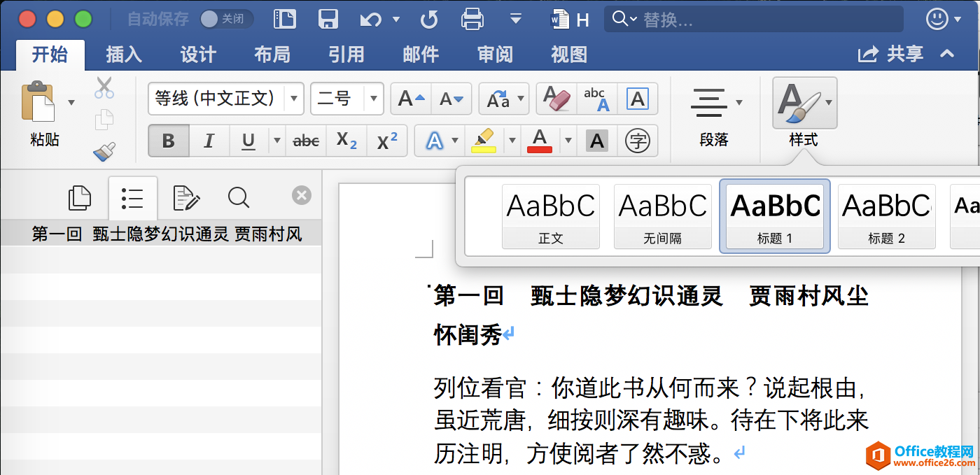980x475 pixels.
Task: Customize Quick Access Toolbar dropdown
Action: pos(516,19)
